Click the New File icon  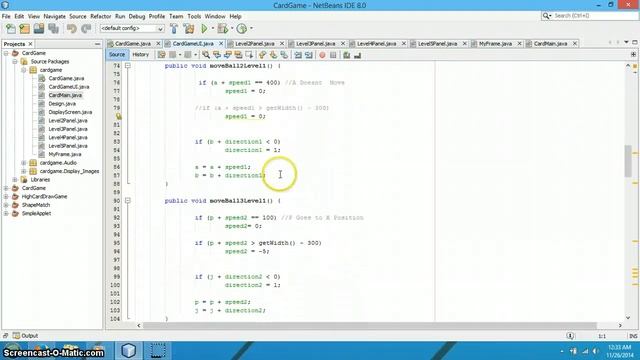[x=11, y=29]
